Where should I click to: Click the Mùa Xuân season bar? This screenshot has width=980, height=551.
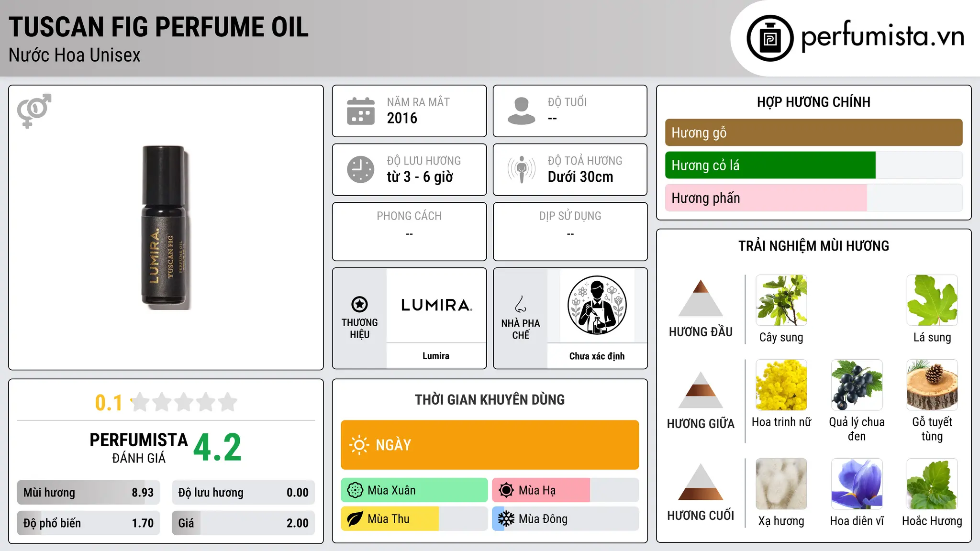[414, 490]
